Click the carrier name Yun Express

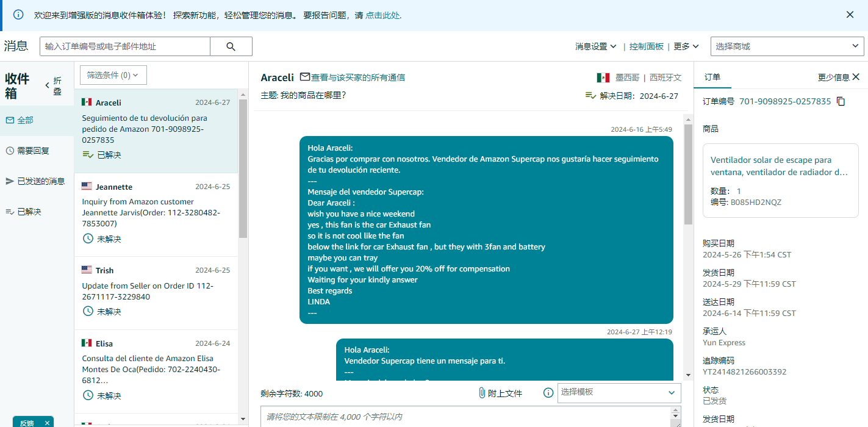coord(724,342)
